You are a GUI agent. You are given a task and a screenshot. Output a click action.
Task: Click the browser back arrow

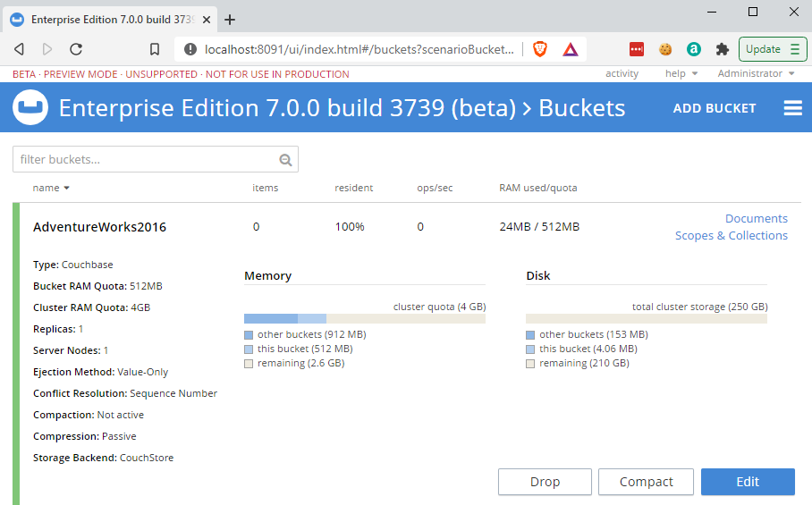(19, 49)
